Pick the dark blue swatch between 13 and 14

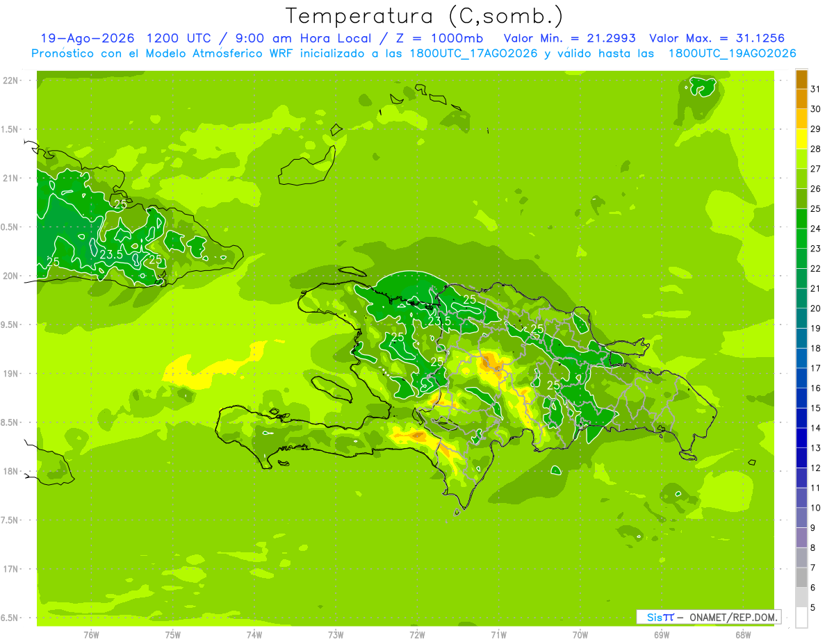(x=801, y=438)
